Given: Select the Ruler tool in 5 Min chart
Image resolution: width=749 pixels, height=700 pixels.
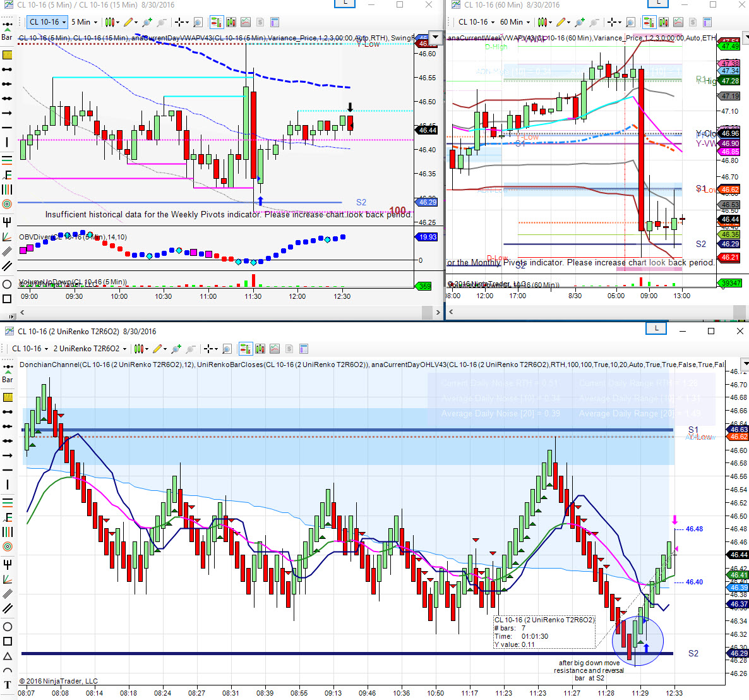Looking at the screenshot, I should [x=7, y=55].
